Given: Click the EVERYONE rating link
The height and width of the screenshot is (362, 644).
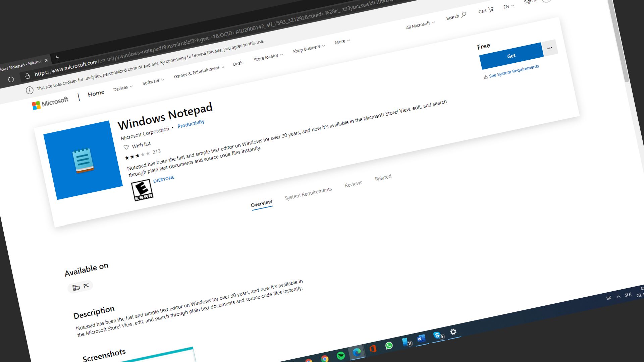Looking at the screenshot, I should click(x=164, y=179).
